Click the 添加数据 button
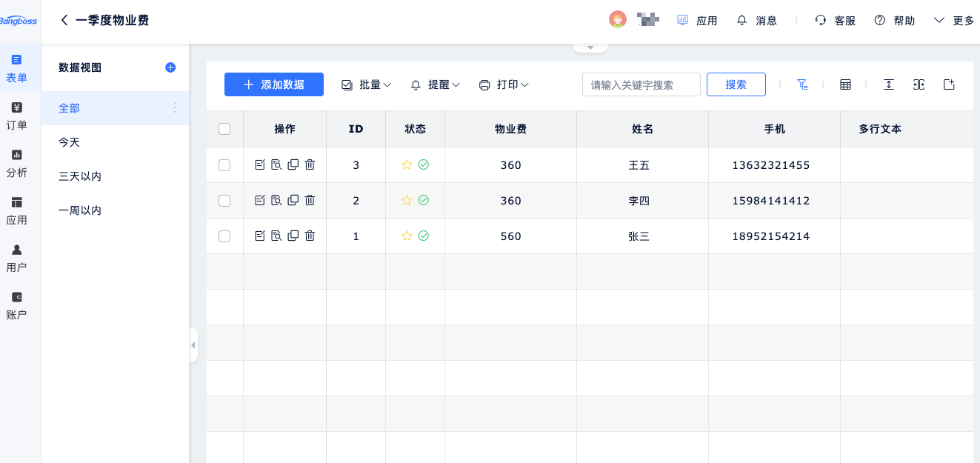The width and height of the screenshot is (980, 463). 274,84
